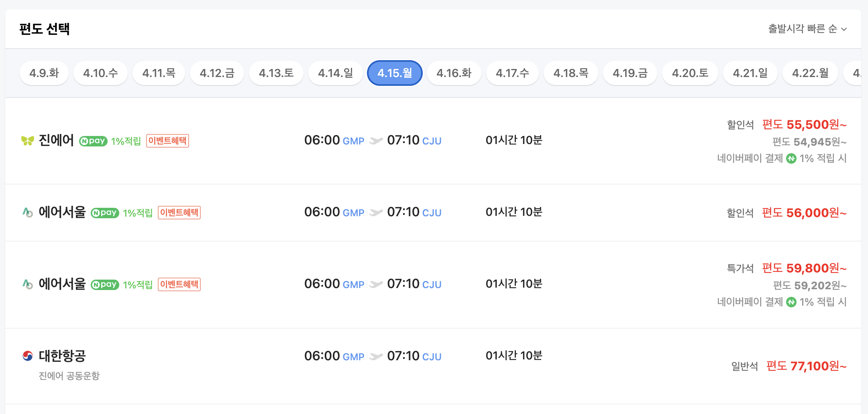Click the 일반석 seat class label
The image size is (868, 414).
745,366
